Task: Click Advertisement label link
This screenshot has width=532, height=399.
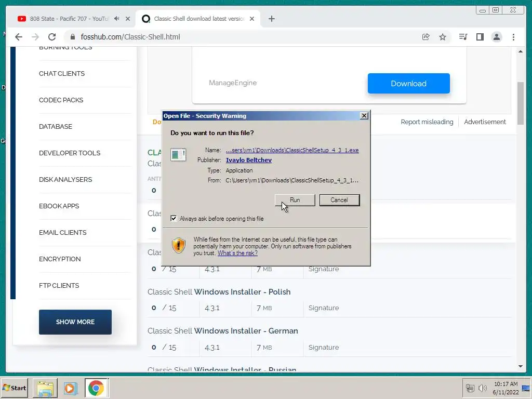Action: click(485, 122)
